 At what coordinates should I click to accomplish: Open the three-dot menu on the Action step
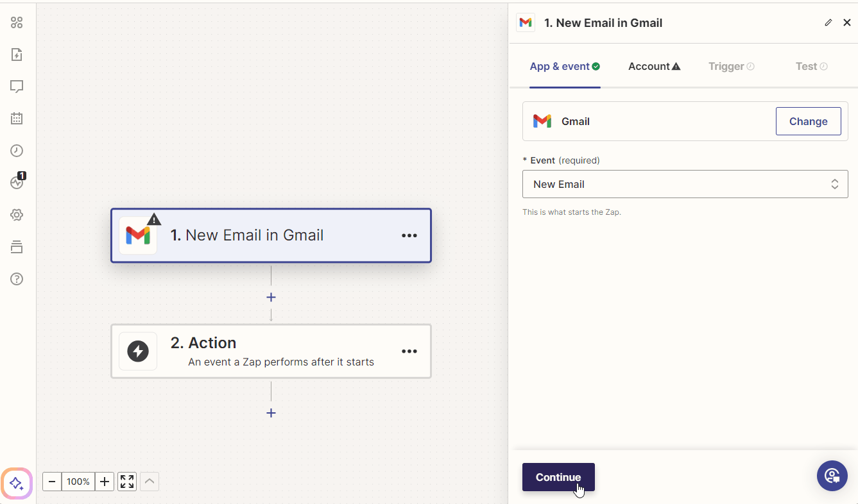409,351
